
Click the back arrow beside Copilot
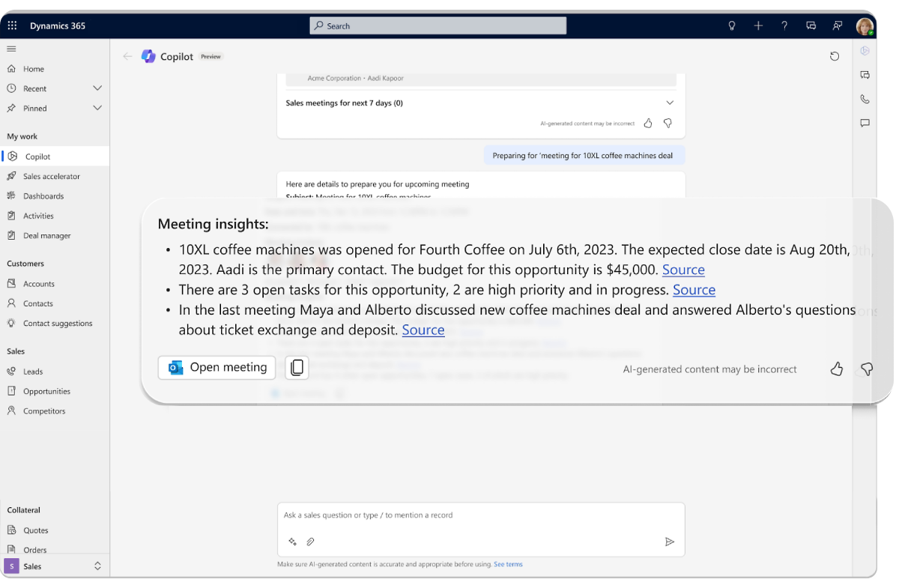(127, 56)
